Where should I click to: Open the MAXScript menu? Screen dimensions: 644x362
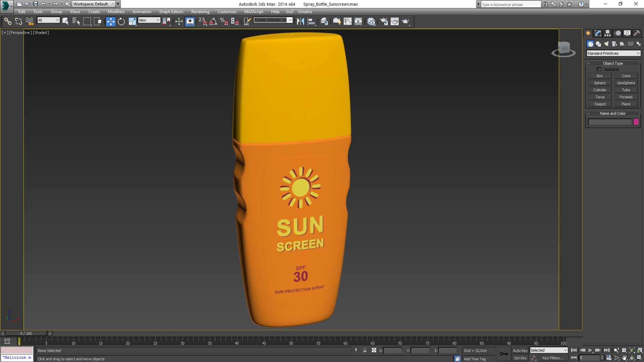coord(254,12)
